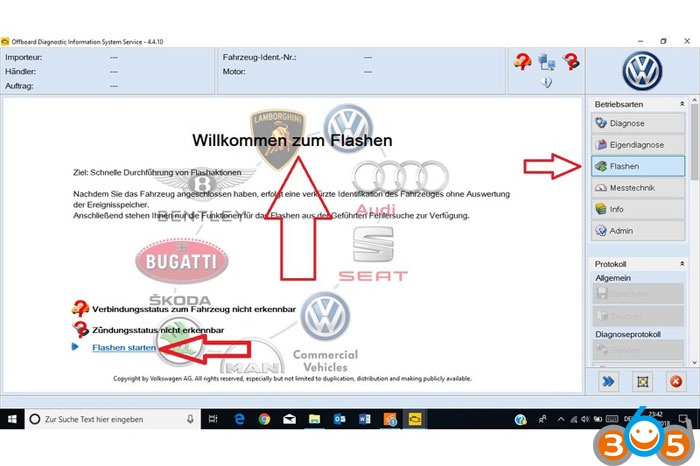Click the fullscreen toggle icon at bottom right

tap(641, 381)
